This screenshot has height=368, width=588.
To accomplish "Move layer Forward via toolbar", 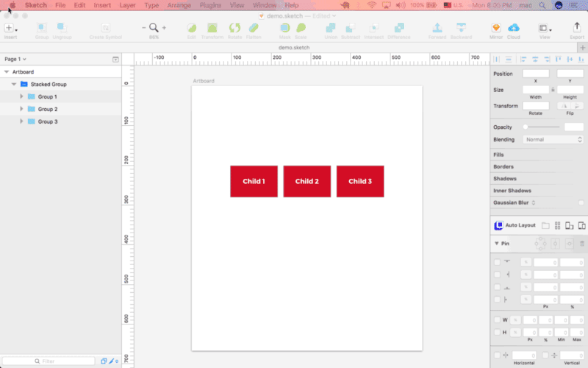I will pos(437,28).
